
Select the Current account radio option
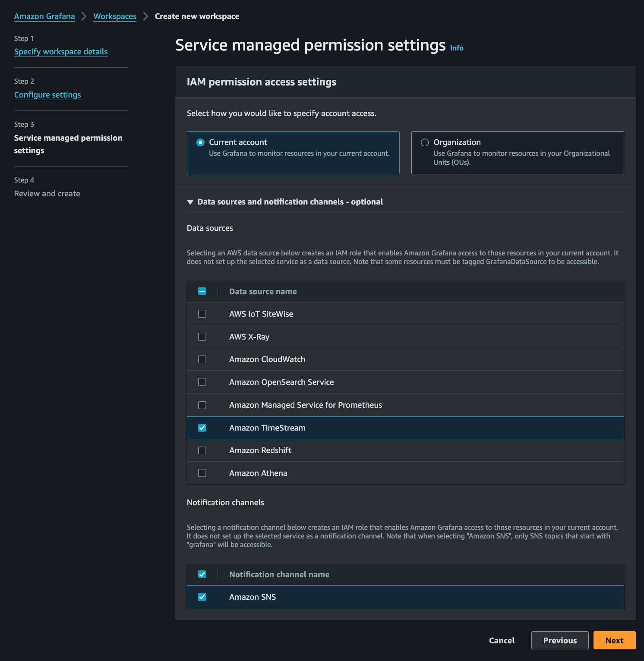pyautogui.click(x=200, y=142)
